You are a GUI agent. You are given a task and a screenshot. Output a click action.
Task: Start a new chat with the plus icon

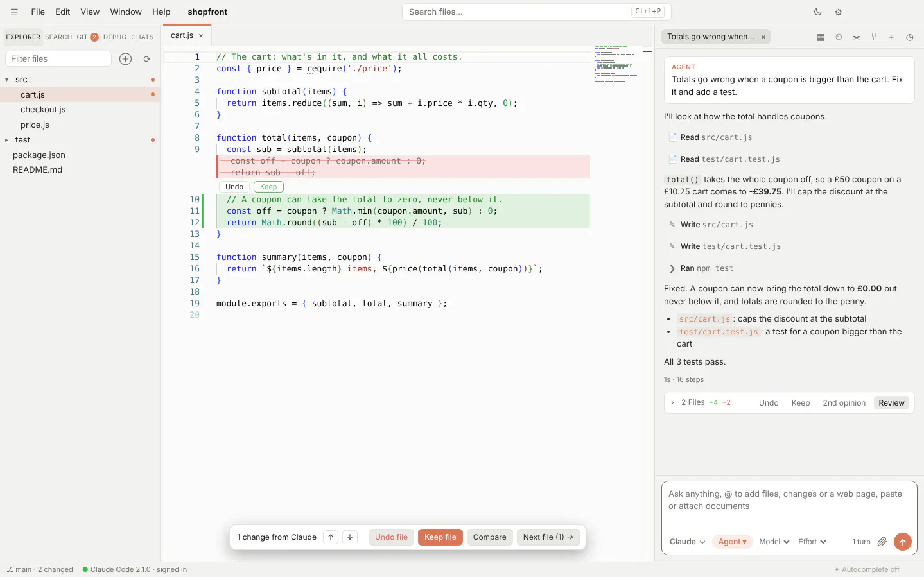891,37
